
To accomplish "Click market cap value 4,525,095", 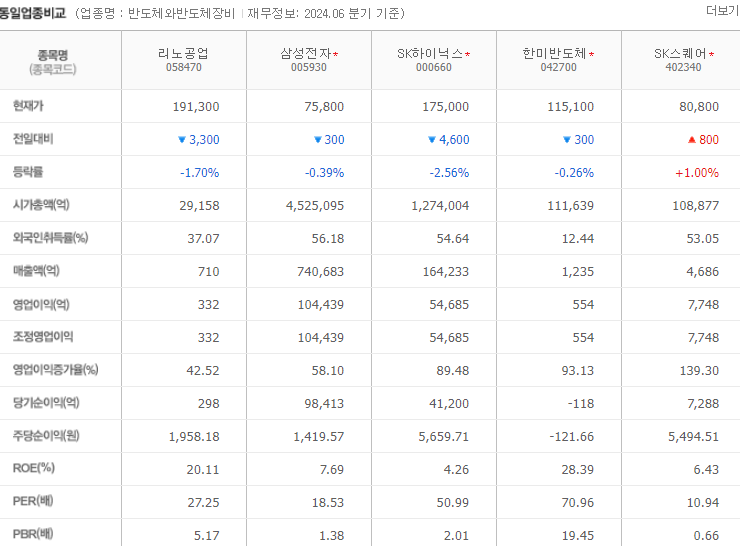I will pyautogui.click(x=315, y=206).
